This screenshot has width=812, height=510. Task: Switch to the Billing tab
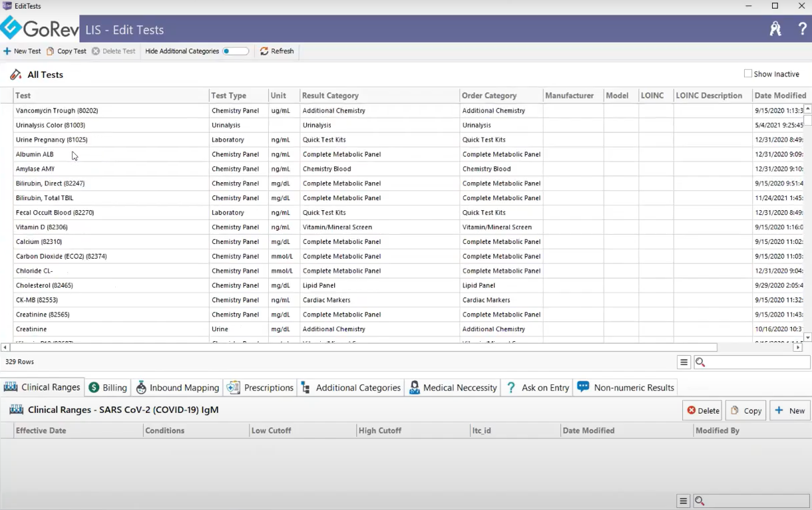point(107,388)
